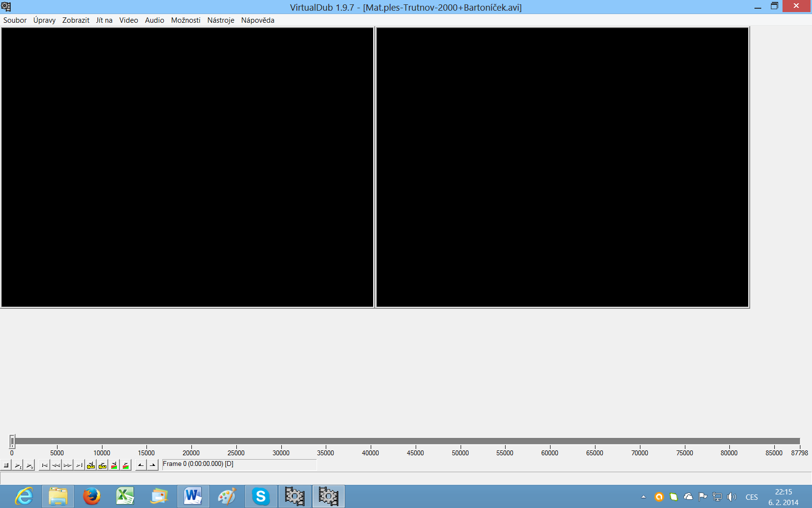The image size is (812, 508).
Task: Seek to next scene change
Action: click(126, 465)
